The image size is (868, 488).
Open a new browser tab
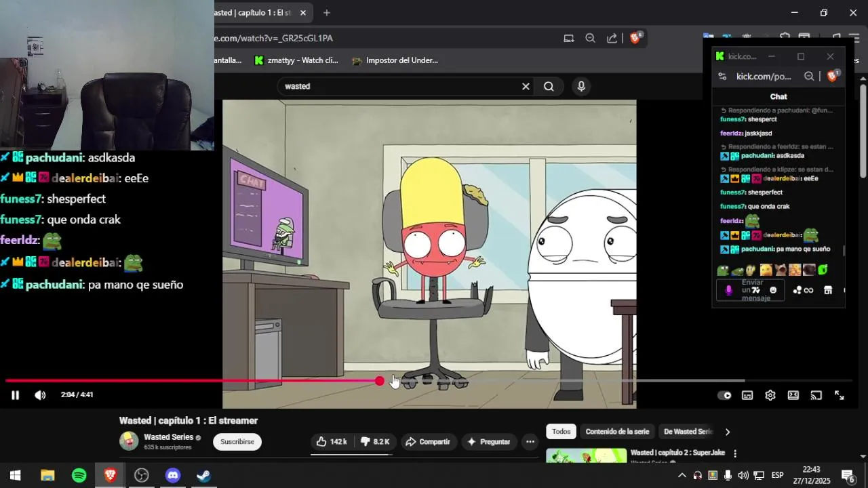coord(327,13)
